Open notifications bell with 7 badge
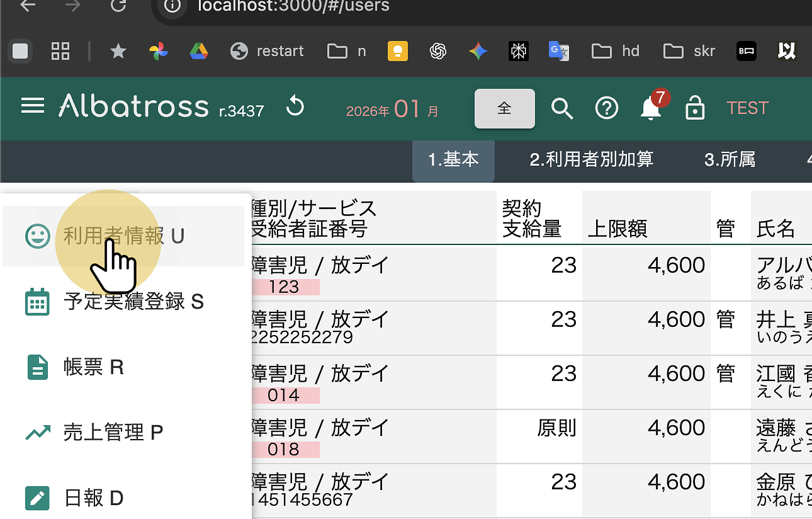 click(x=651, y=108)
